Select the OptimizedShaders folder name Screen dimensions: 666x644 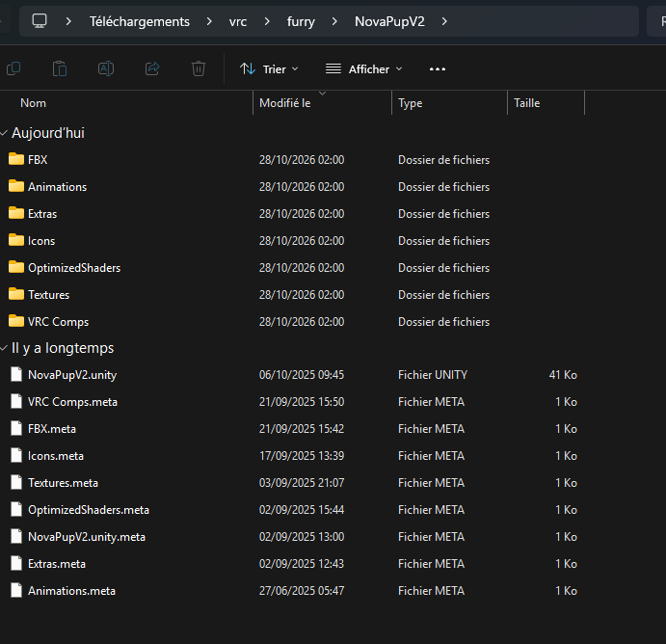click(74, 268)
